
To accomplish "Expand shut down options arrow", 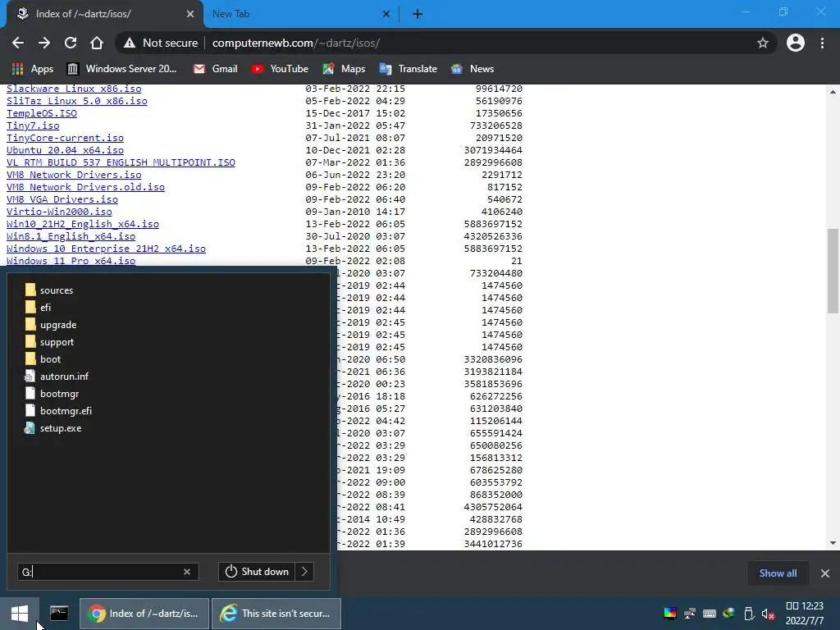I will point(304,572).
